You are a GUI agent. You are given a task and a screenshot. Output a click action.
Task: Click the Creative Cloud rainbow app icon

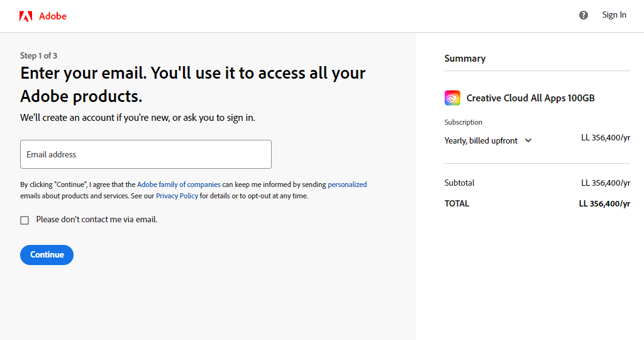tap(452, 98)
